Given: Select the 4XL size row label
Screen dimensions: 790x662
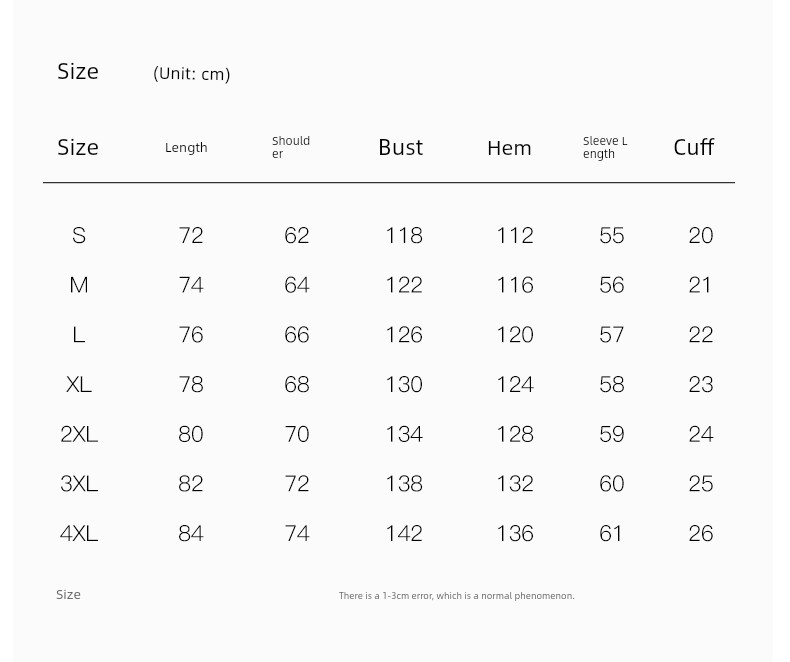Looking at the screenshot, I should tap(79, 534).
